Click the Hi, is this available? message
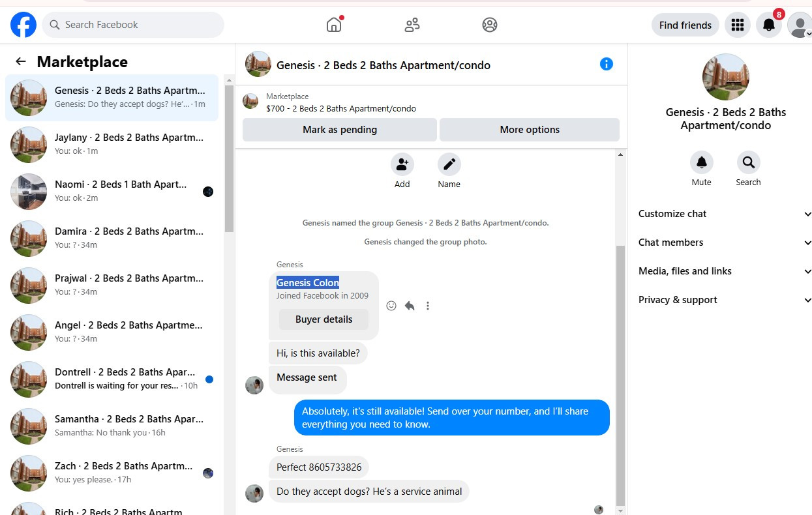This screenshot has height=515, width=812. 318,353
